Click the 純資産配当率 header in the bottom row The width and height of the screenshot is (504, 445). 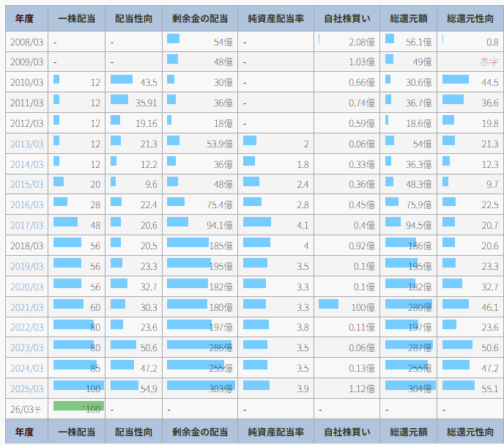pyautogui.click(x=275, y=432)
